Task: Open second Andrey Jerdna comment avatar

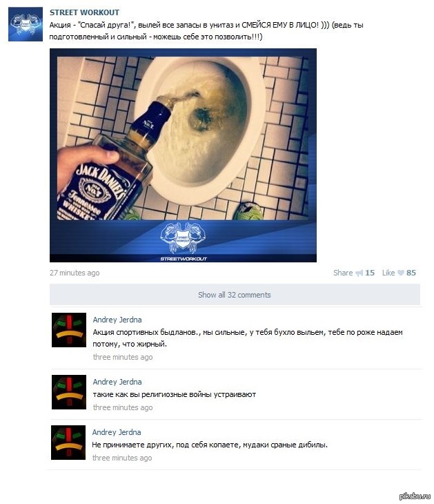Action: pos(69,392)
